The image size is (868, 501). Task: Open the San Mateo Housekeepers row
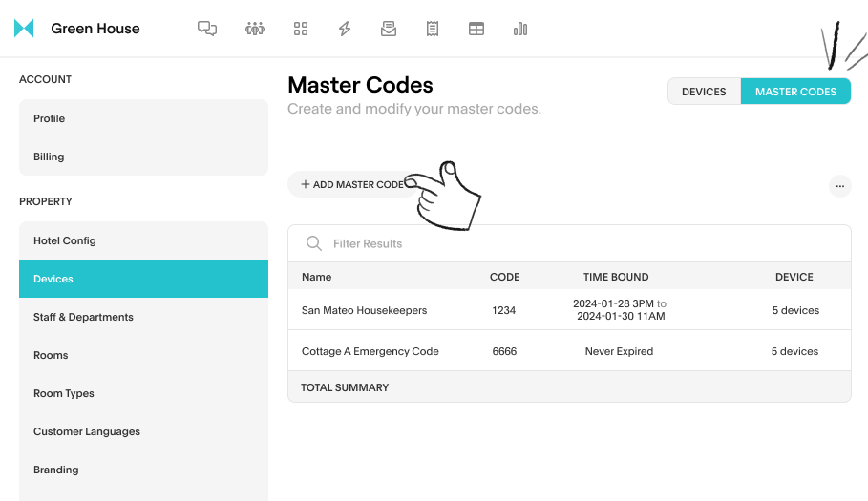pyautogui.click(x=364, y=310)
